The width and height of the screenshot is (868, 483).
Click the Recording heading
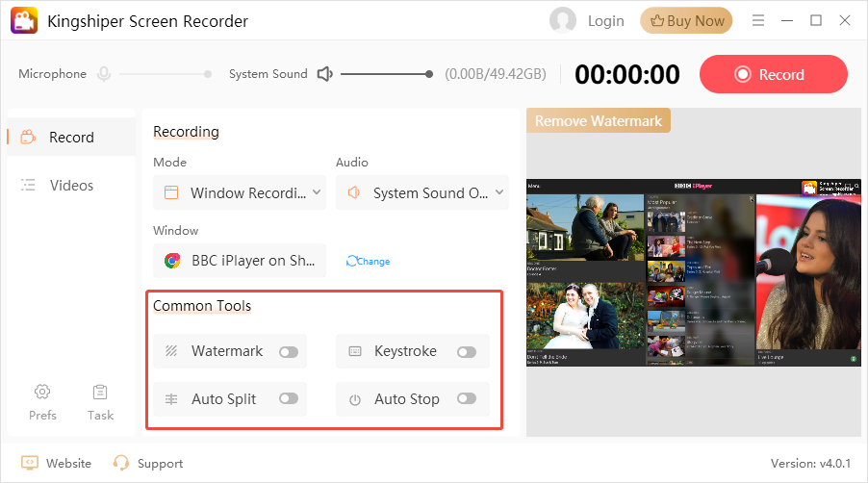tap(186, 132)
